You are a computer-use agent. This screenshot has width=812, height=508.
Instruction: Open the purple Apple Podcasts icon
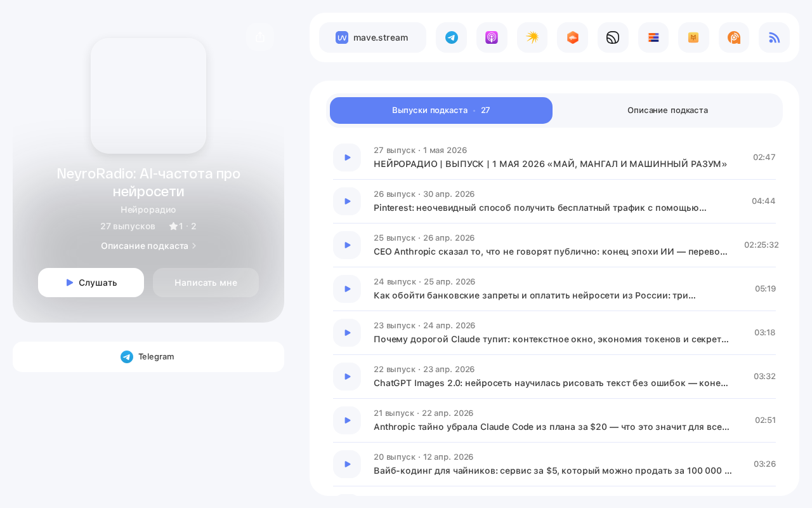point(492,37)
